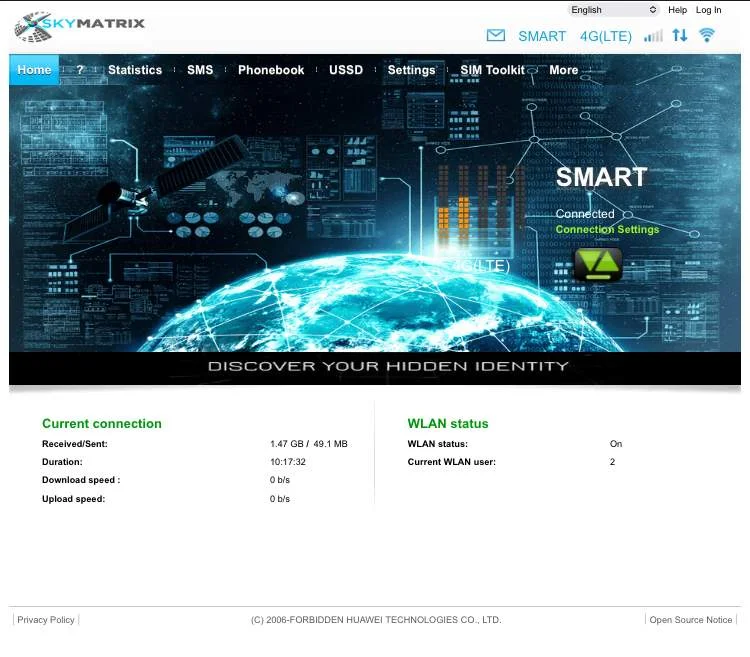The height and width of the screenshot is (657, 750).
Task: Open the Connection Settings link
Action: pyautogui.click(x=607, y=230)
